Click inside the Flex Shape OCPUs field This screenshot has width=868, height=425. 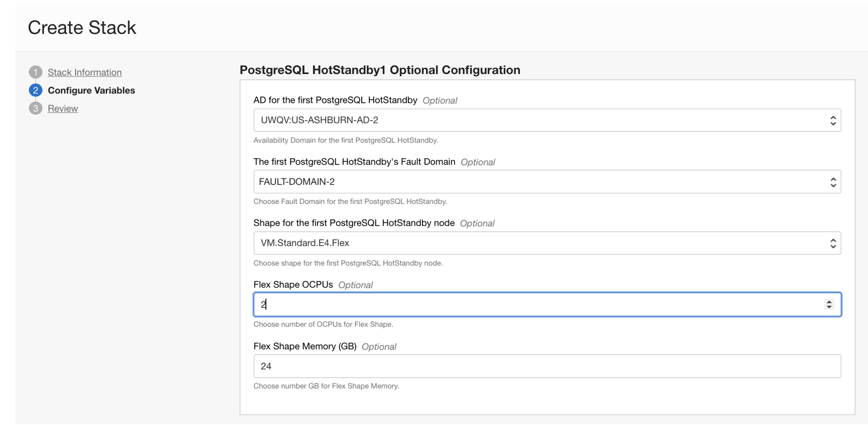pos(527,304)
